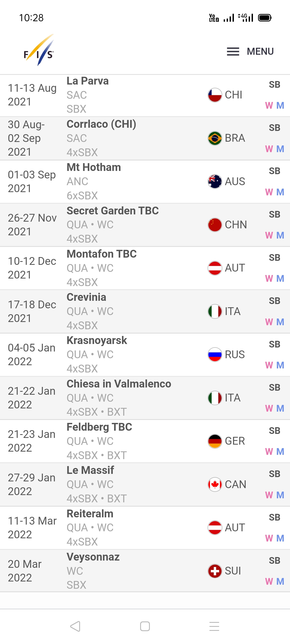The width and height of the screenshot is (290, 644).
Task: Open the hamburger MENU
Action: click(250, 51)
